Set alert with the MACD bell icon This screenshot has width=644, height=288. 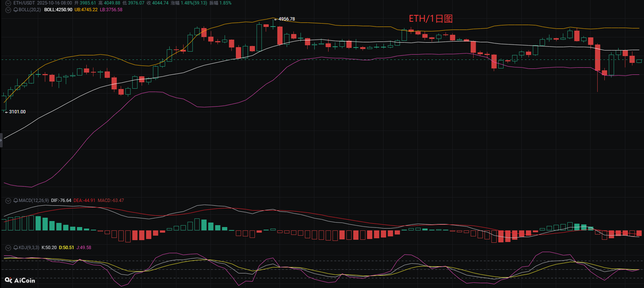(x=15, y=200)
